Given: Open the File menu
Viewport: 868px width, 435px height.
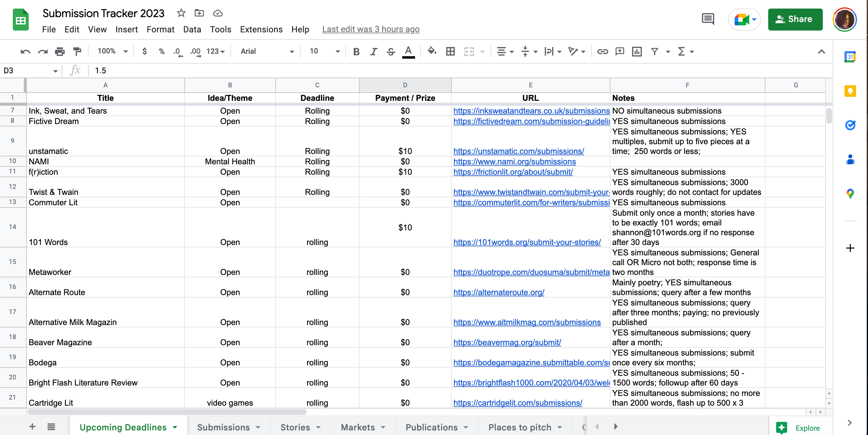Looking at the screenshot, I should 49,29.
